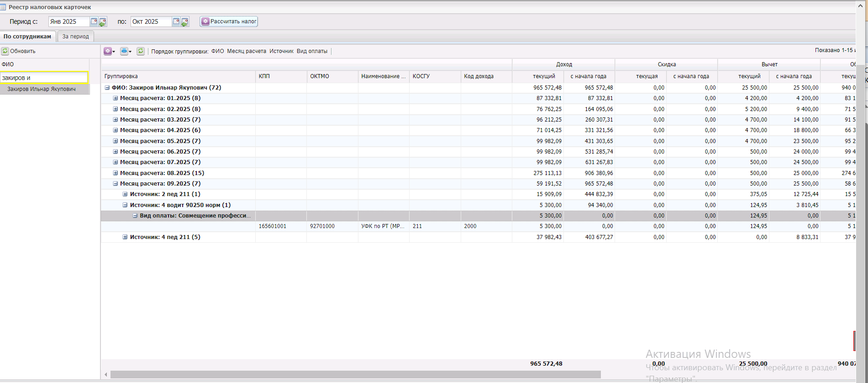
Task: Click the start period field Янв 2025
Action: coord(69,21)
